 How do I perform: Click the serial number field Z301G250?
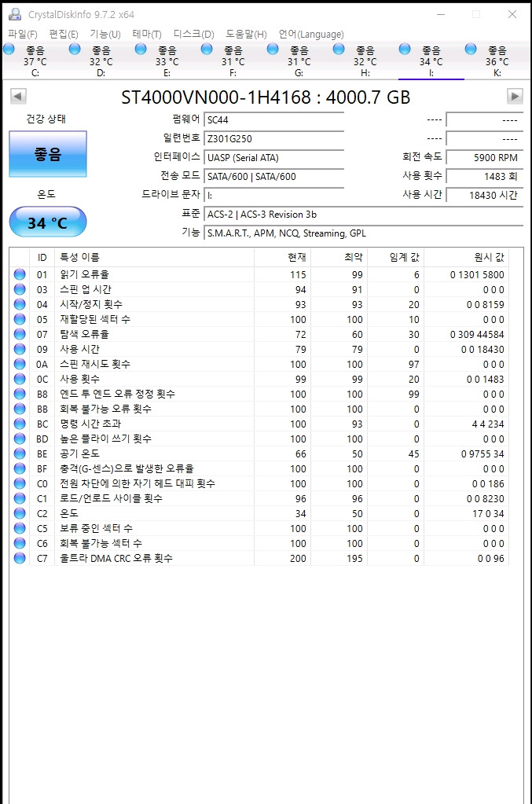coord(273,138)
